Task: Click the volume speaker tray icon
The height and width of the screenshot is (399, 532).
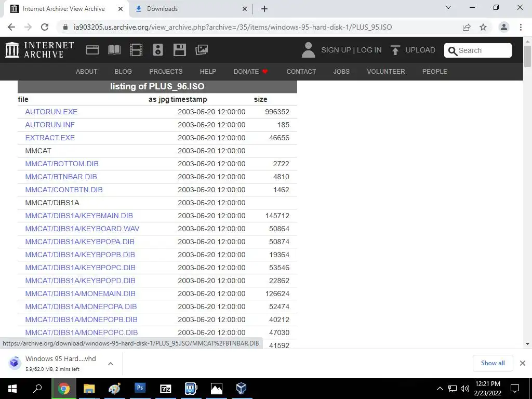Action: pyautogui.click(x=465, y=389)
